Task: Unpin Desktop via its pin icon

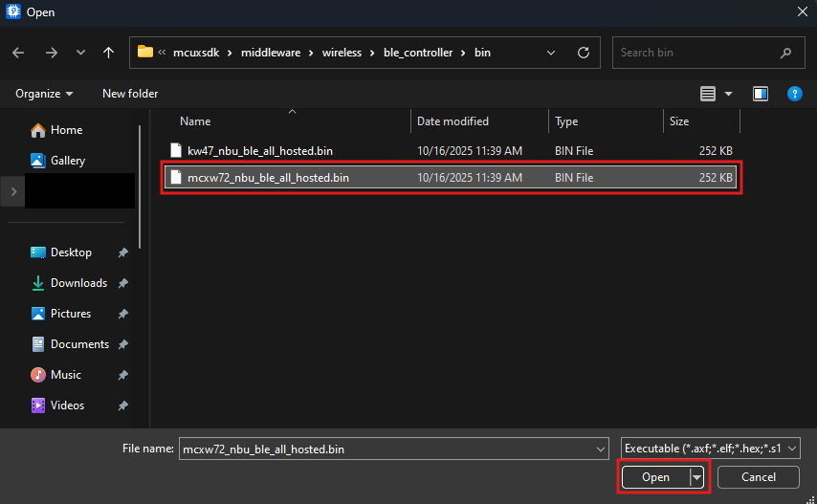Action: pos(123,252)
